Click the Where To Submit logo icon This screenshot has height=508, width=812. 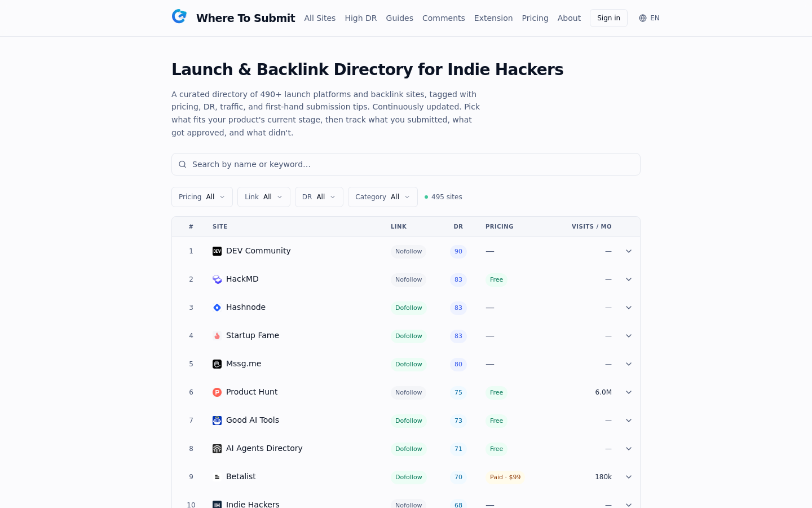click(179, 16)
